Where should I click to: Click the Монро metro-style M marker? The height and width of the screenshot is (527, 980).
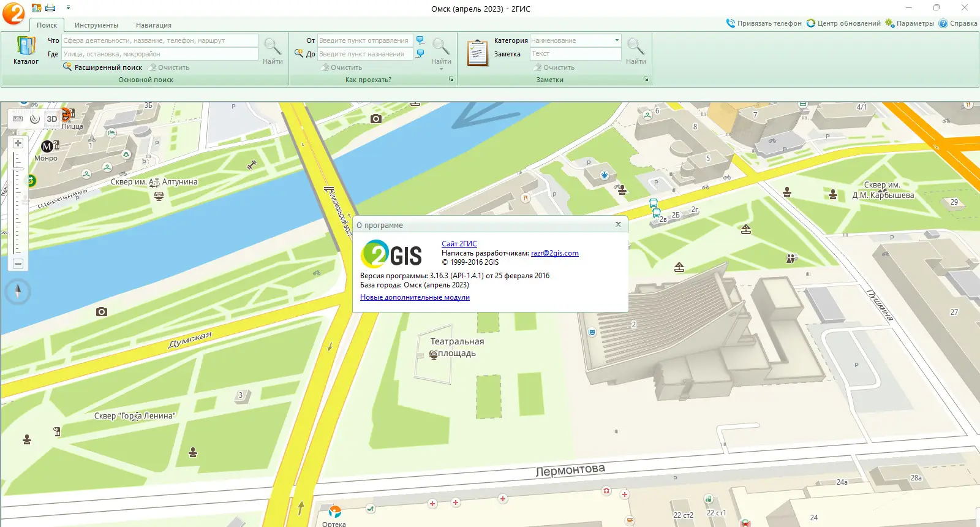47,146
